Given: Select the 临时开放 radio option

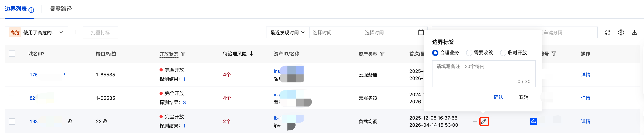Looking at the screenshot, I should [503, 53].
